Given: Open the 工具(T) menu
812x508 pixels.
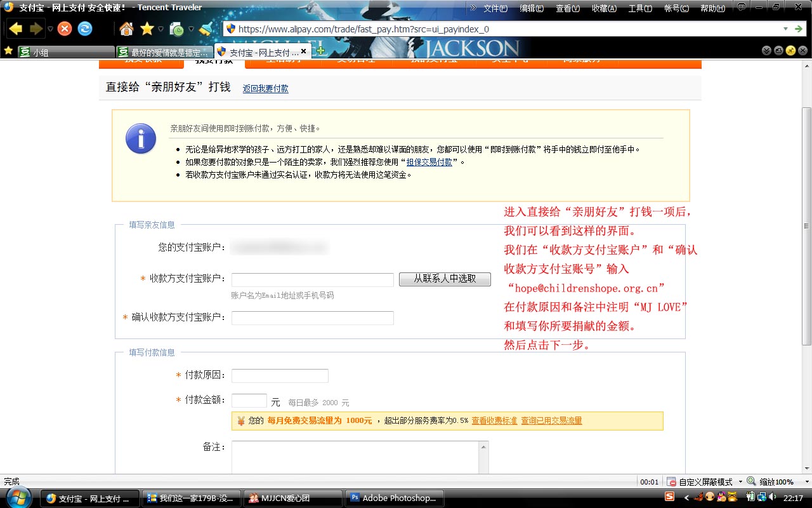Looking at the screenshot, I should click(639, 8).
